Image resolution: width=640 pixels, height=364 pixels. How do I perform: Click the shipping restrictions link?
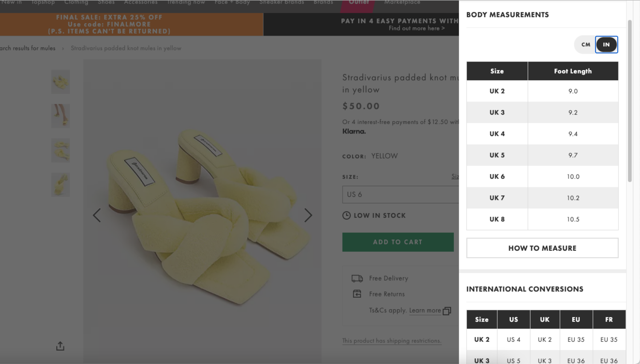click(x=392, y=340)
